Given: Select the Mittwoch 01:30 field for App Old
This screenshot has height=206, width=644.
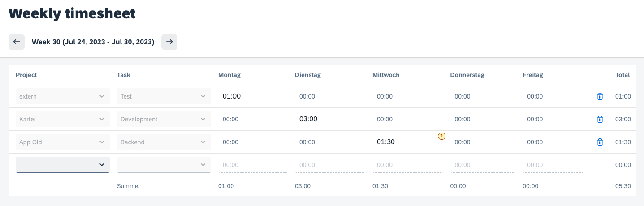Looking at the screenshot, I should click(407, 142).
